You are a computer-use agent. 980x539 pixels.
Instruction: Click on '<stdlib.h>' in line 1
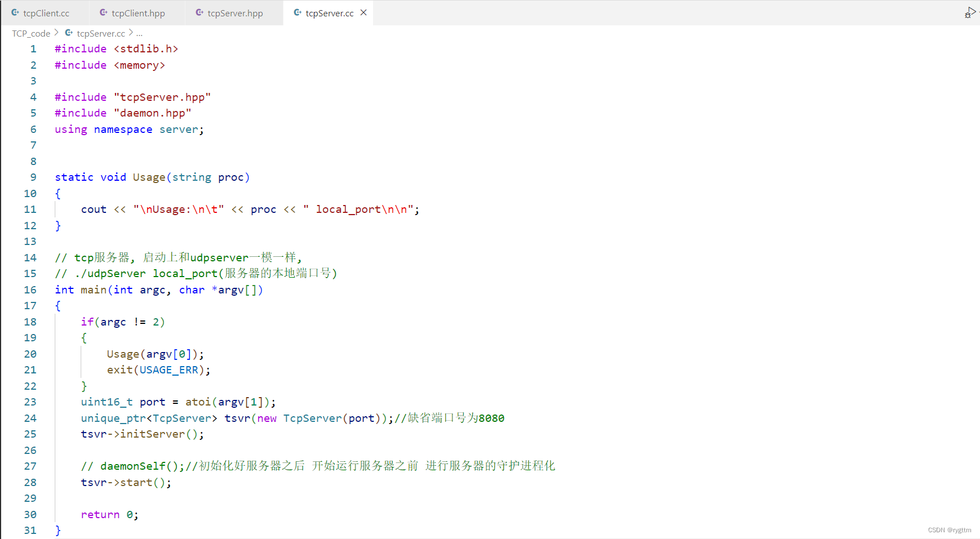[x=146, y=49]
